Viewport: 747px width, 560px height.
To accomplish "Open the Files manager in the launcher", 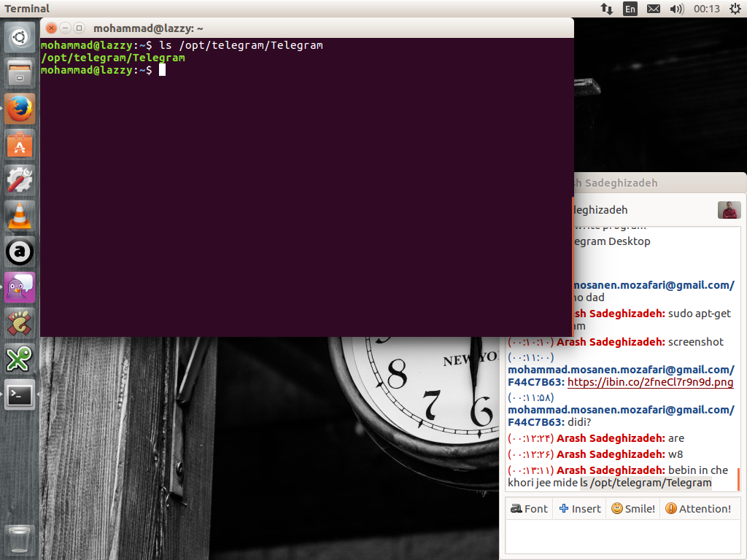I will pyautogui.click(x=20, y=73).
